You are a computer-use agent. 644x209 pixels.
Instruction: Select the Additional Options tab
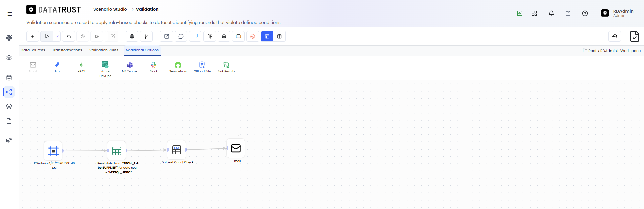[142, 50]
